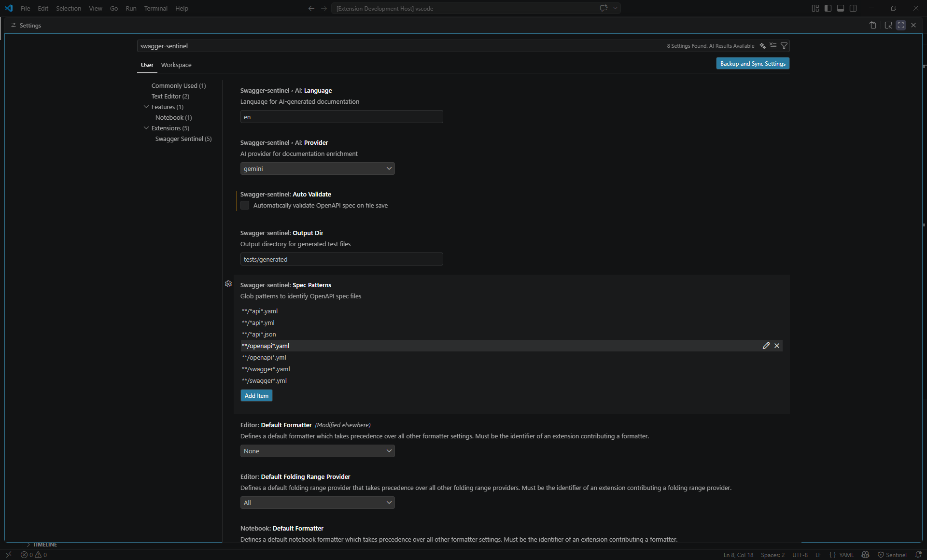This screenshot has height=560, width=927.
Task: Open the AI Provider dropdown showing gemini
Action: pyautogui.click(x=317, y=168)
